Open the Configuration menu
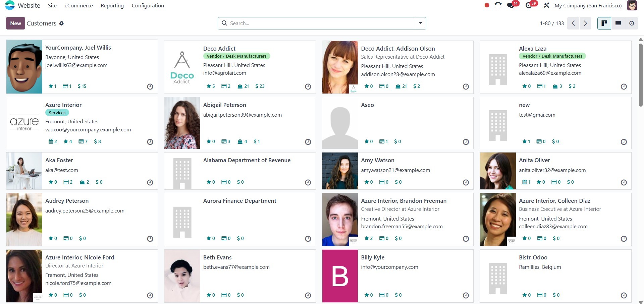 [148, 5]
